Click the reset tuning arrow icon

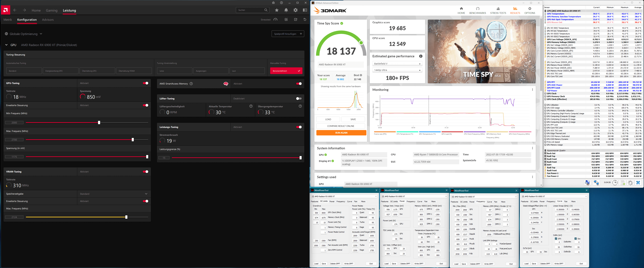coord(305,19)
